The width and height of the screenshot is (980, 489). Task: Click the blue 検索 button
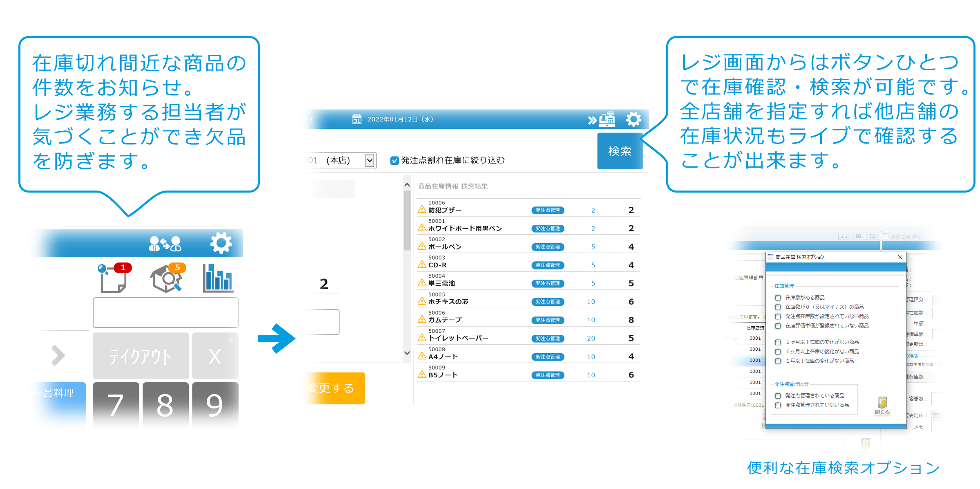620,151
